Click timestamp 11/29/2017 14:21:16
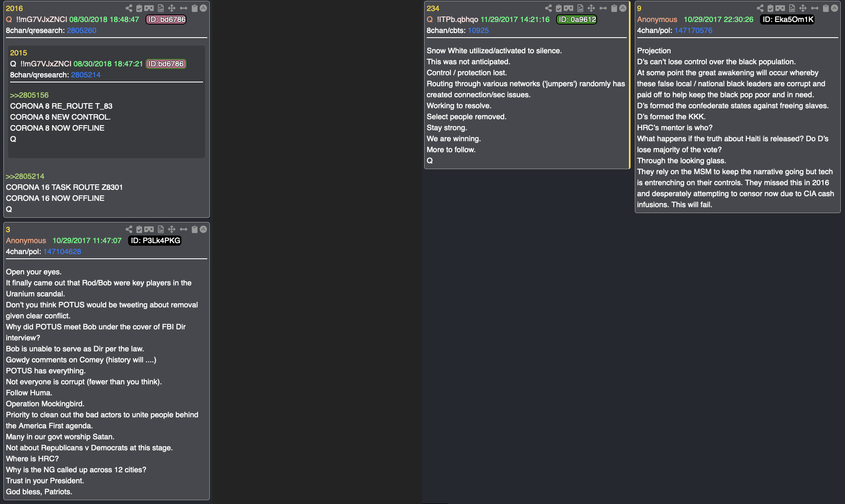Screen dimensions: 845x504 [515, 19]
